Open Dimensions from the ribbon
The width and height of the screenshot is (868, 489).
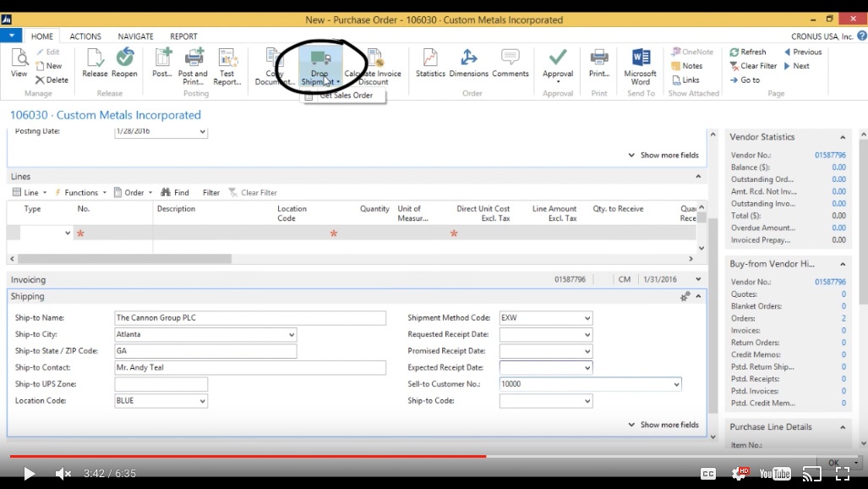tap(469, 63)
